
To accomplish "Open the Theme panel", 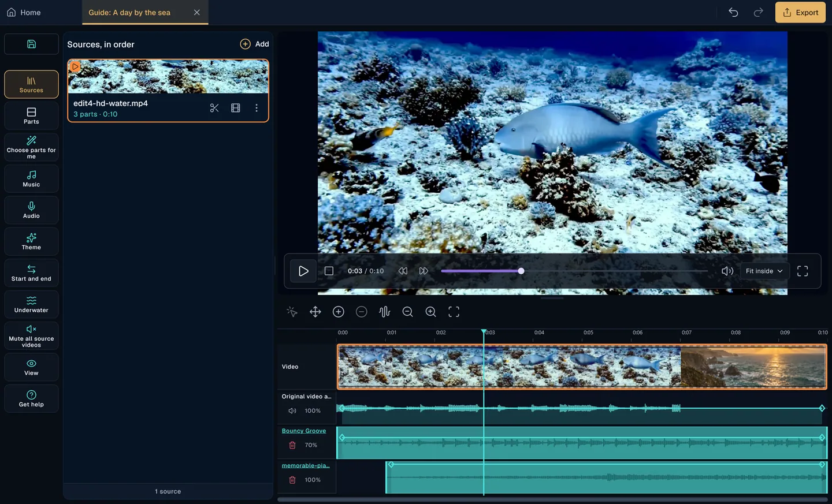I will [31, 241].
